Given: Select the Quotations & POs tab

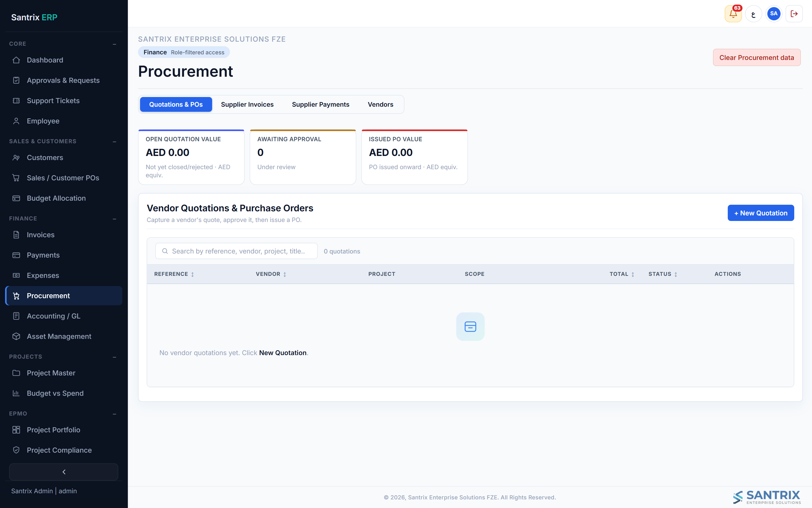Looking at the screenshot, I should tap(176, 104).
